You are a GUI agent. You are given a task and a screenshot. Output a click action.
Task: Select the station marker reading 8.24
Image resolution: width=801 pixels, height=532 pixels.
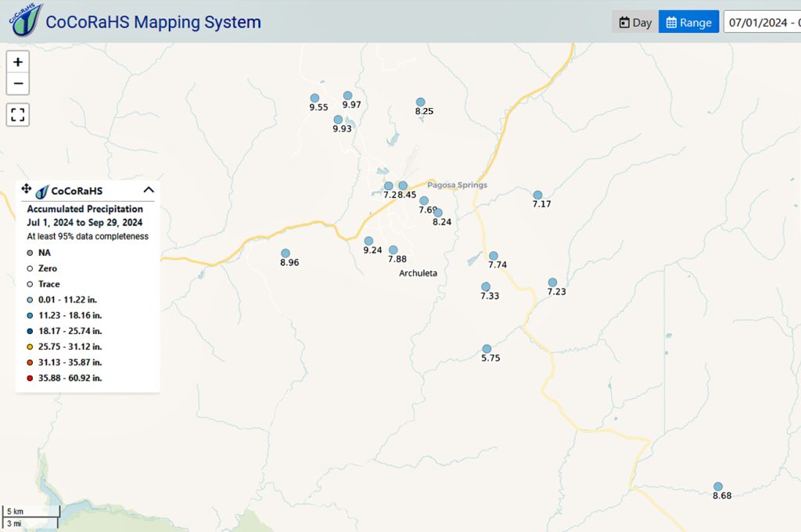pyautogui.click(x=438, y=213)
